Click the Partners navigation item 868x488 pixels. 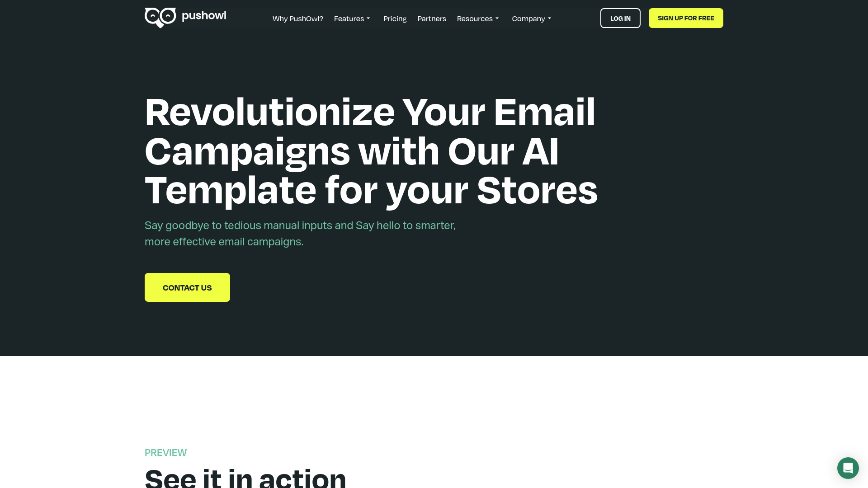point(432,18)
